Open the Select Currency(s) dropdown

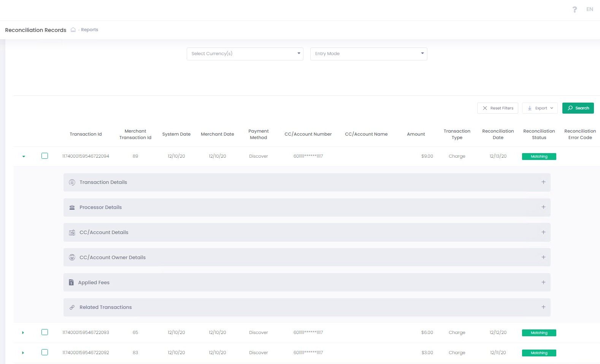coord(245,54)
